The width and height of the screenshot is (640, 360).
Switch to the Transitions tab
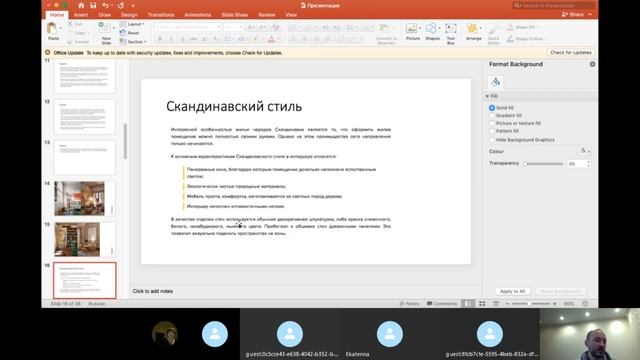[161, 15]
